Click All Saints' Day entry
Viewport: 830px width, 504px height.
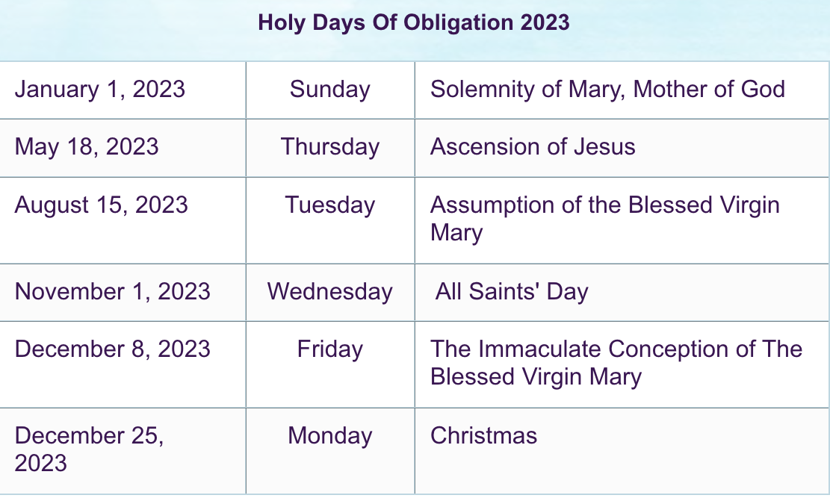(512, 292)
